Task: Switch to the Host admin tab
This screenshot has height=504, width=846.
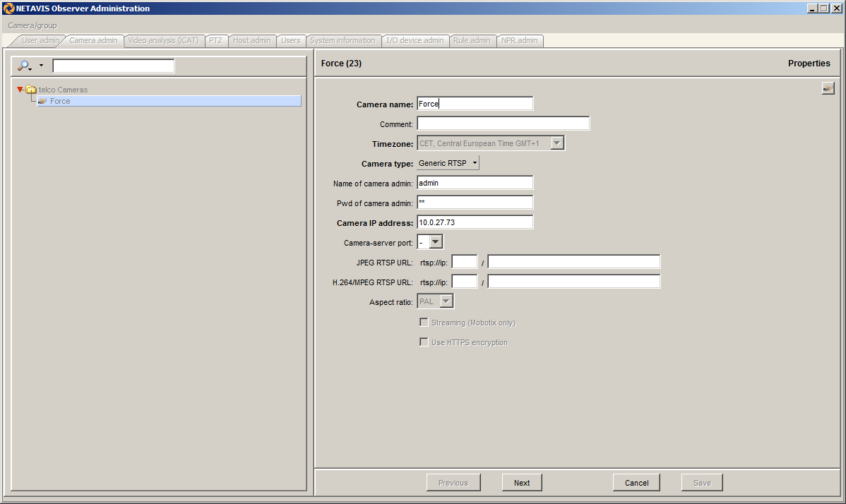Action: coord(251,40)
